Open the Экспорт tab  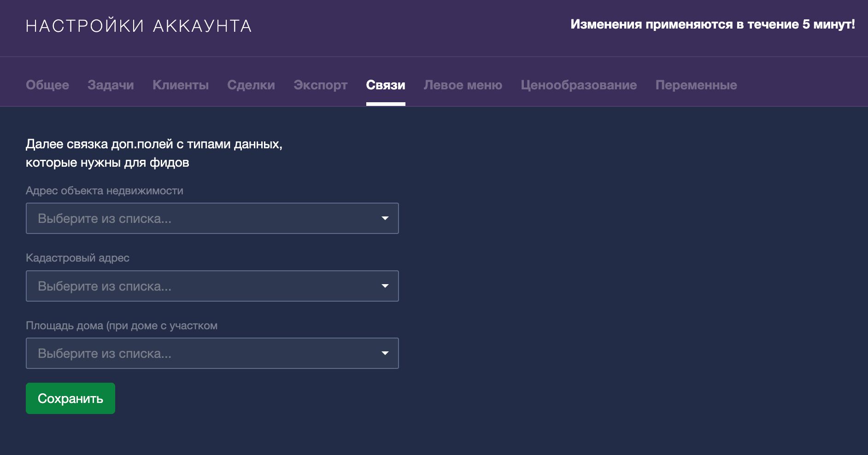coord(321,85)
